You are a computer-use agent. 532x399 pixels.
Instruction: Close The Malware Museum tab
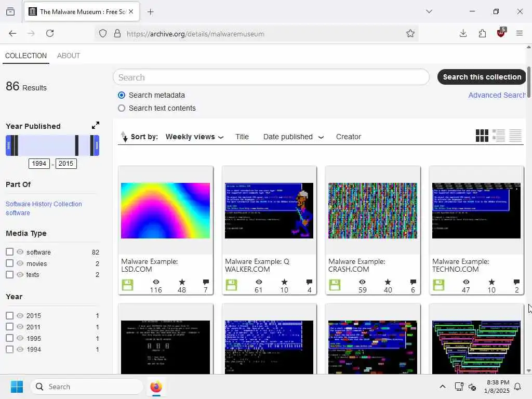131,11
